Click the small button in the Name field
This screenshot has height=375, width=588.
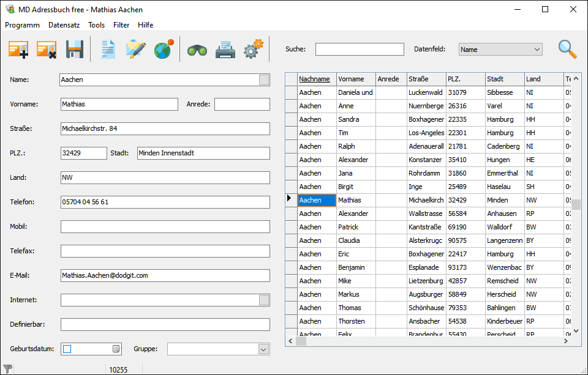[264, 80]
